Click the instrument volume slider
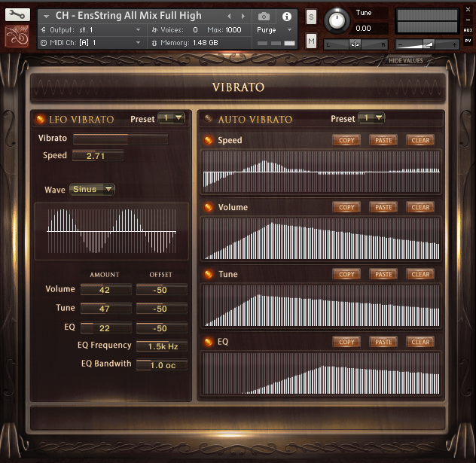This screenshot has width=476, height=463. pyautogui.click(x=428, y=44)
